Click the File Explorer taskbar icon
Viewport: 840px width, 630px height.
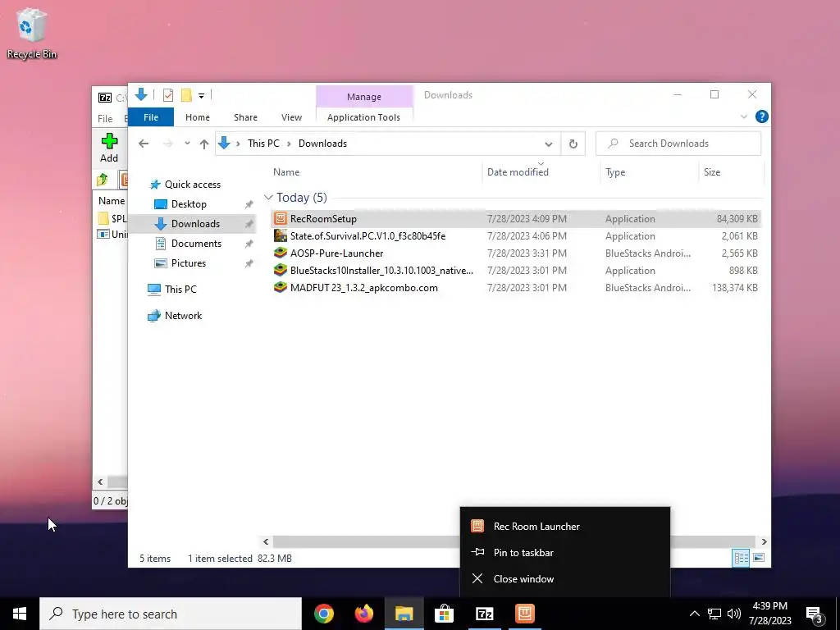click(404, 614)
